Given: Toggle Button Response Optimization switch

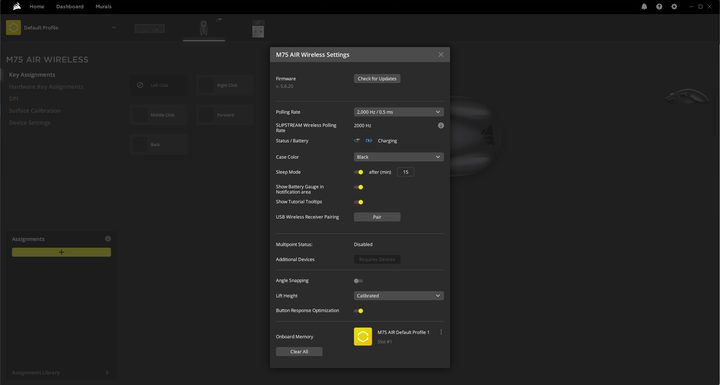Looking at the screenshot, I should [359, 311].
